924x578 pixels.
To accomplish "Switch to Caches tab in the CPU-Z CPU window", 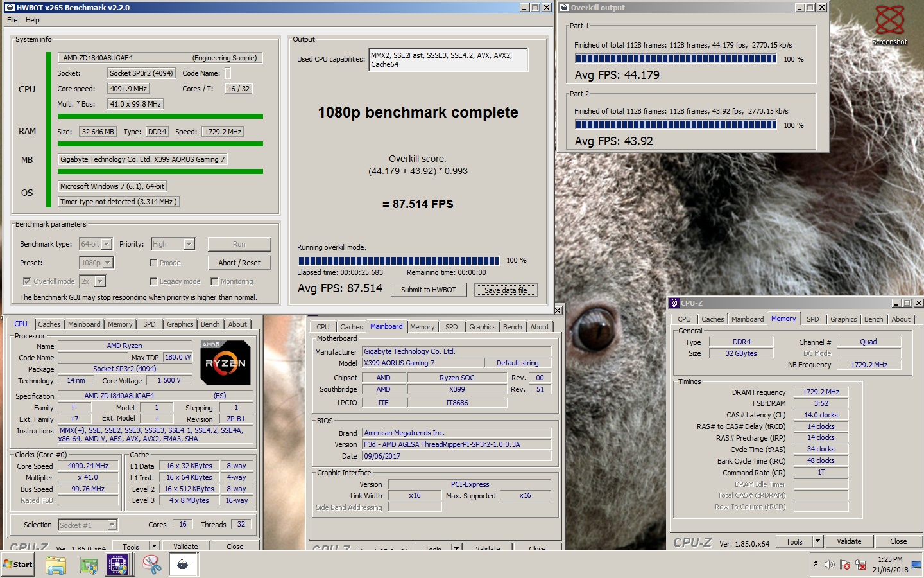I will click(x=49, y=324).
